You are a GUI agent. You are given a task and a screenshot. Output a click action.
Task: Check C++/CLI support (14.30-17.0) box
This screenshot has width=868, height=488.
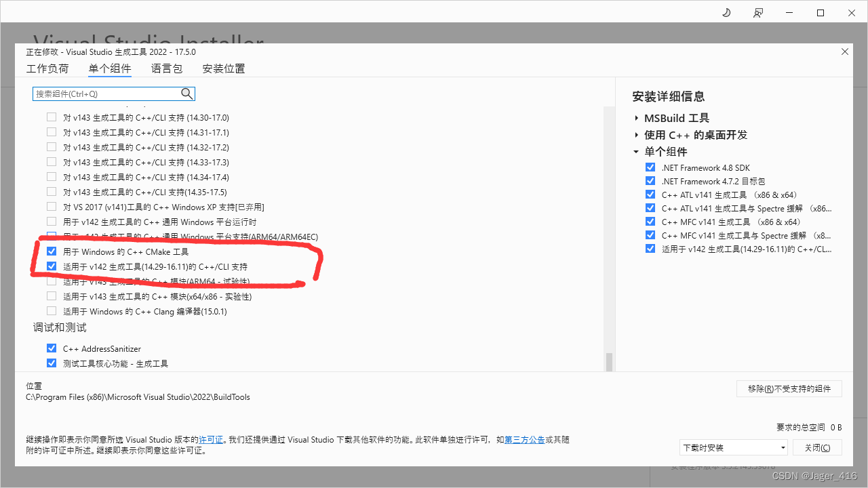tap(52, 117)
